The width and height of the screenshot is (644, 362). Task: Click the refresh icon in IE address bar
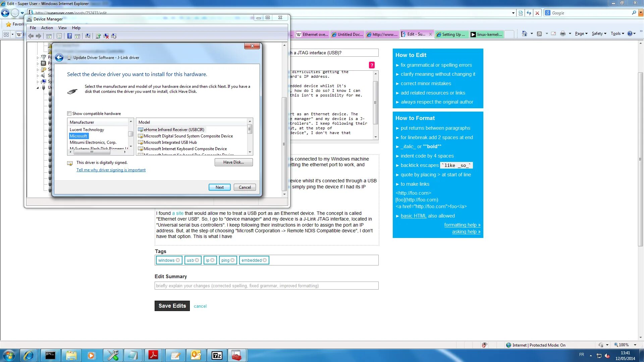point(529,13)
